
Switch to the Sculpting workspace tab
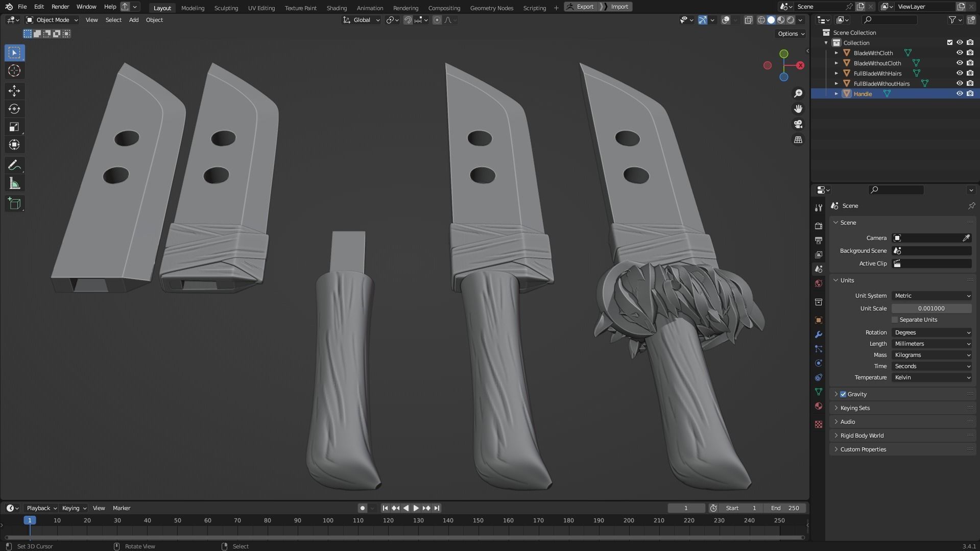pyautogui.click(x=226, y=8)
